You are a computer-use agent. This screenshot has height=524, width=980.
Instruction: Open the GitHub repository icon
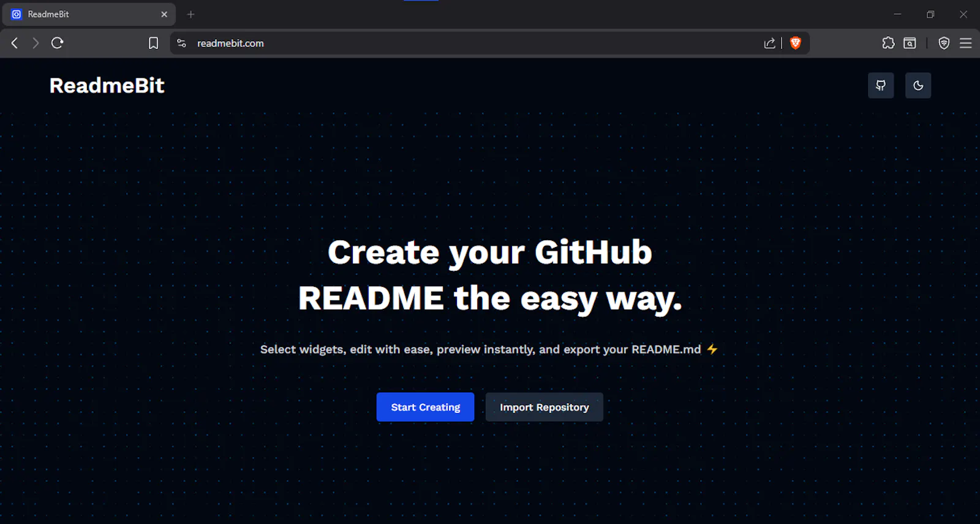coord(881,85)
